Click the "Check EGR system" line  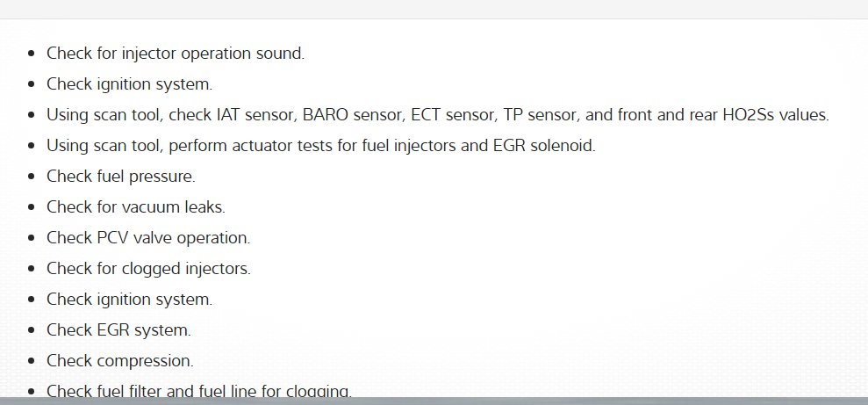pos(118,330)
